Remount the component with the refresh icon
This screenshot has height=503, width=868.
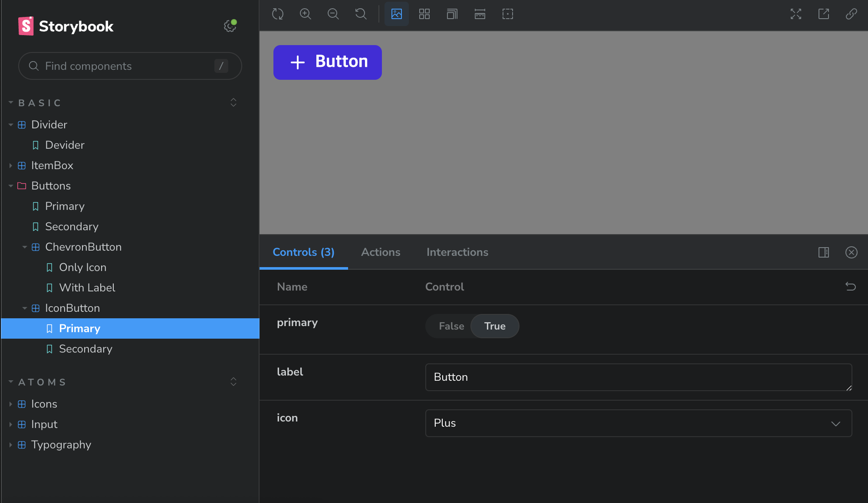coord(278,14)
